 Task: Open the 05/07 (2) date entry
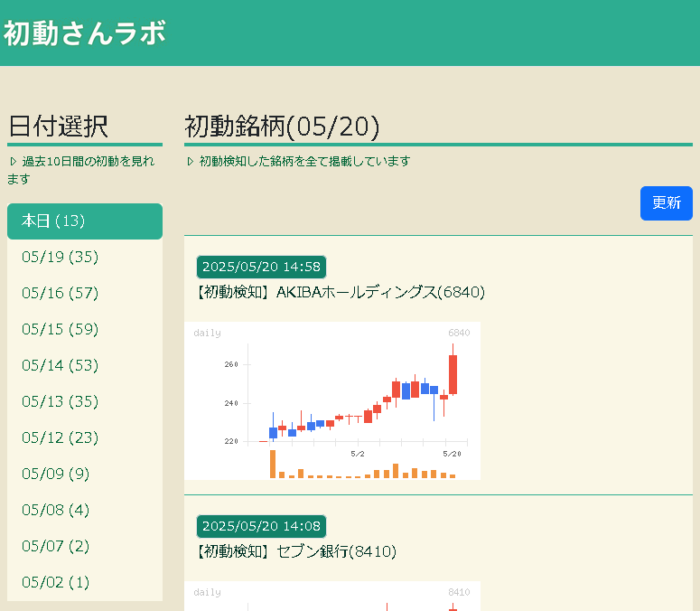coord(85,547)
